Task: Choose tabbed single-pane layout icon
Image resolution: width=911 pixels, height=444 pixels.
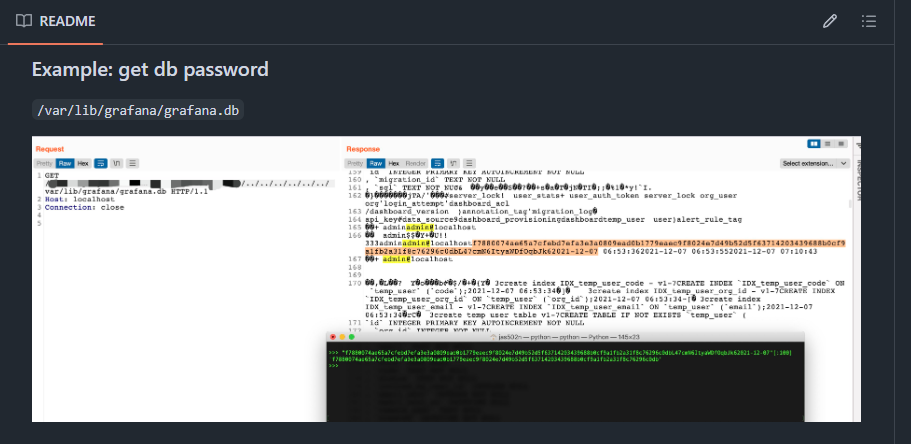Action: (841, 144)
